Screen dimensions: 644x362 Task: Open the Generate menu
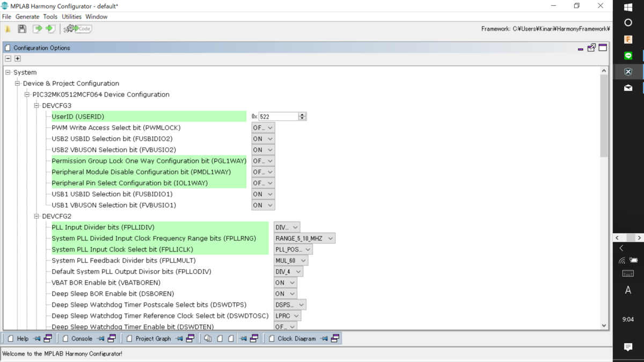[x=27, y=17]
